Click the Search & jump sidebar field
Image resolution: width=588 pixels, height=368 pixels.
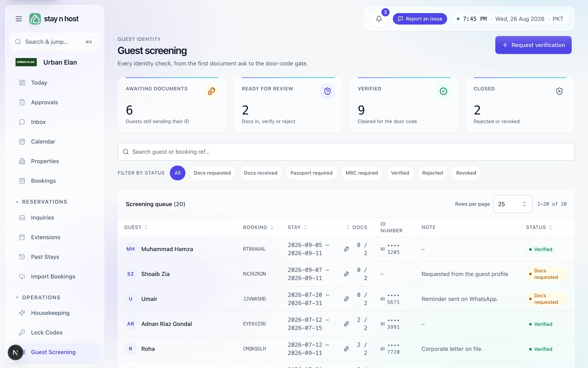coord(55,42)
